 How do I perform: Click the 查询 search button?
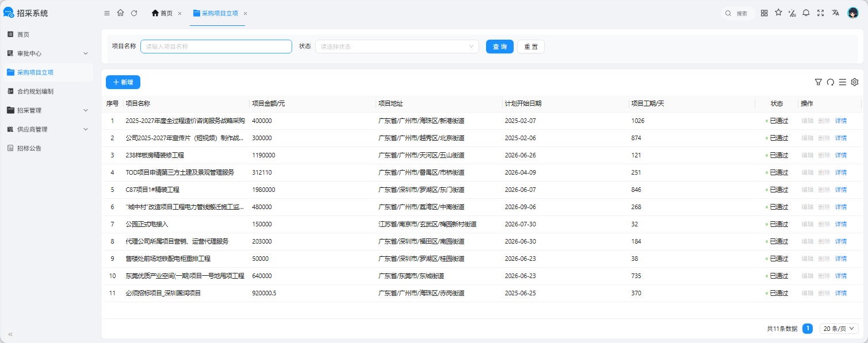(500, 47)
